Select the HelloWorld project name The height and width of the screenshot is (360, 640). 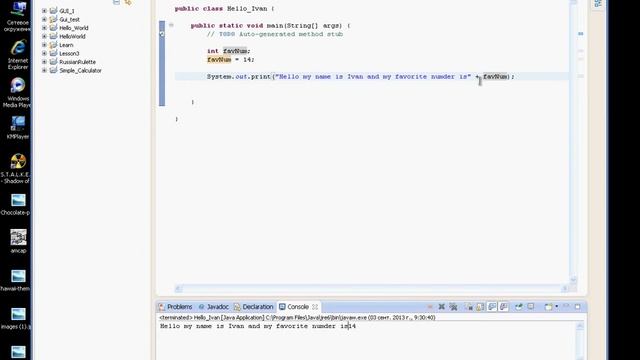coord(72,36)
